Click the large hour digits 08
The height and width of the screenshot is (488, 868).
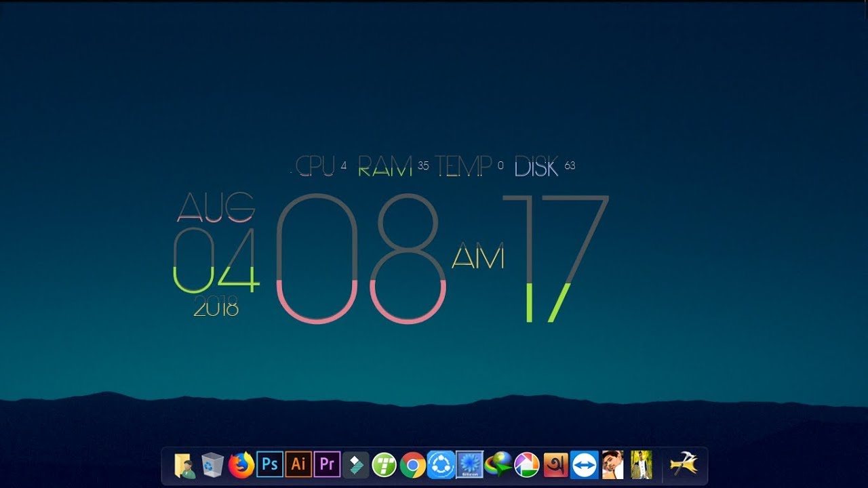[x=361, y=259]
